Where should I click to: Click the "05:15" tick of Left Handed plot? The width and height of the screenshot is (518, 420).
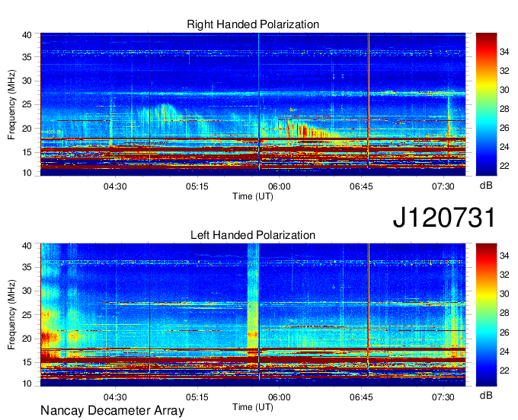pos(197,397)
